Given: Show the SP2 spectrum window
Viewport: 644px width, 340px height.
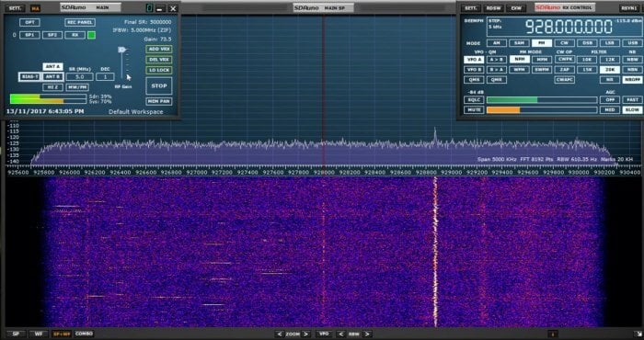Looking at the screenshot, I should [x=52, y=35].
